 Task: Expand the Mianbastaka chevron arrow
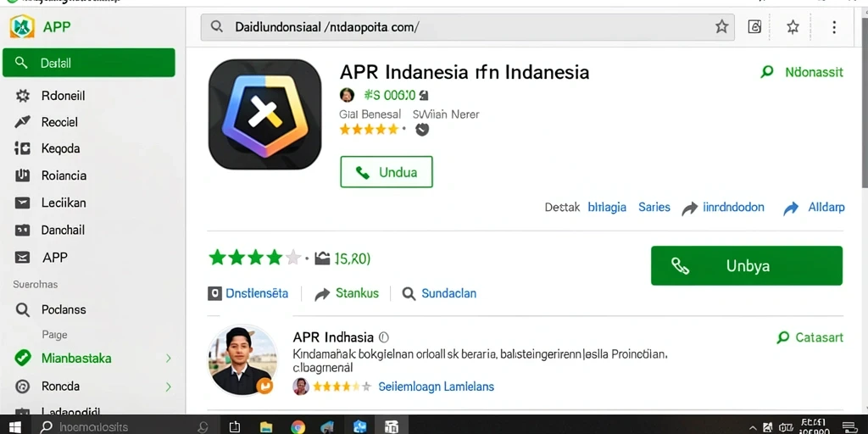(169, 359)
